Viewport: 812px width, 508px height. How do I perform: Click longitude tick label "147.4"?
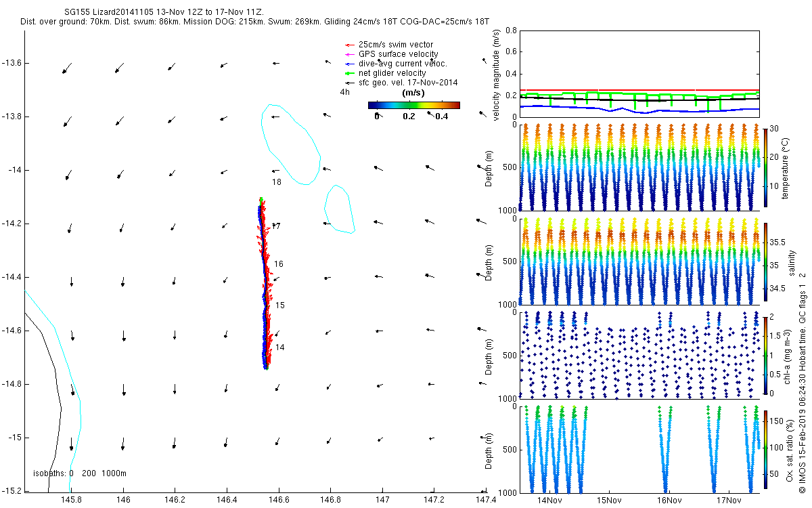(x=485, y=499)
